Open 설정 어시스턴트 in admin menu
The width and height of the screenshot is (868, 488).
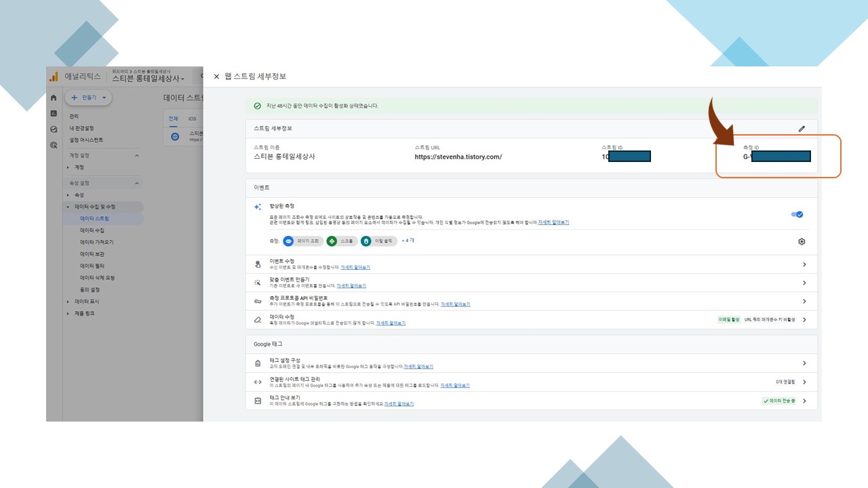pos(86,140)
